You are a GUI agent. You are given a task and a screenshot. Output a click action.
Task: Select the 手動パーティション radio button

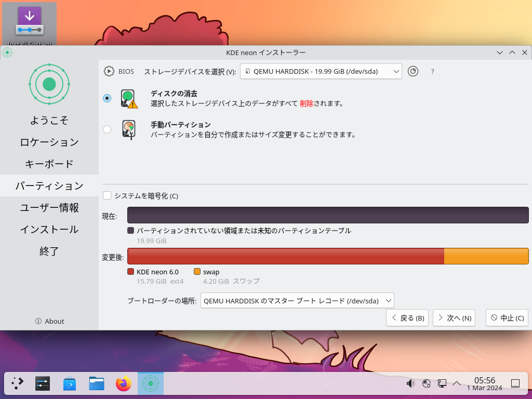(x=107, y=129)
